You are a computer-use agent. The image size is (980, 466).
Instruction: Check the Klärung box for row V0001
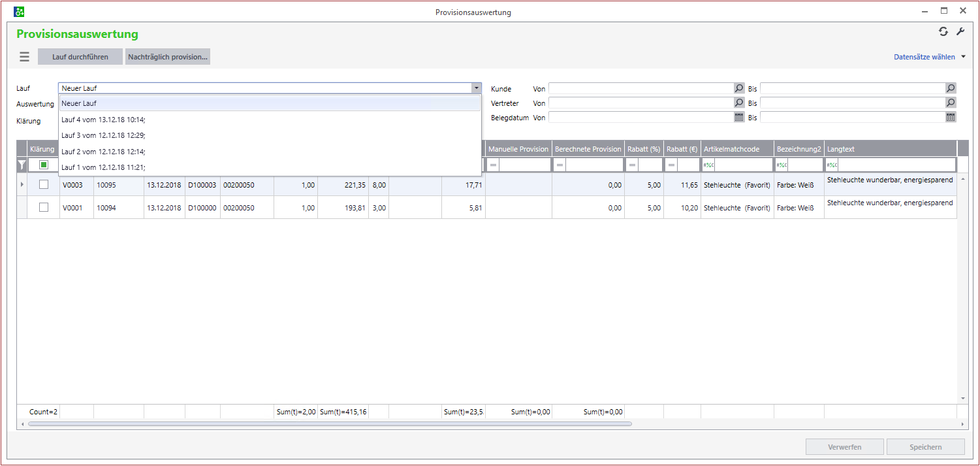pos(44,207)
